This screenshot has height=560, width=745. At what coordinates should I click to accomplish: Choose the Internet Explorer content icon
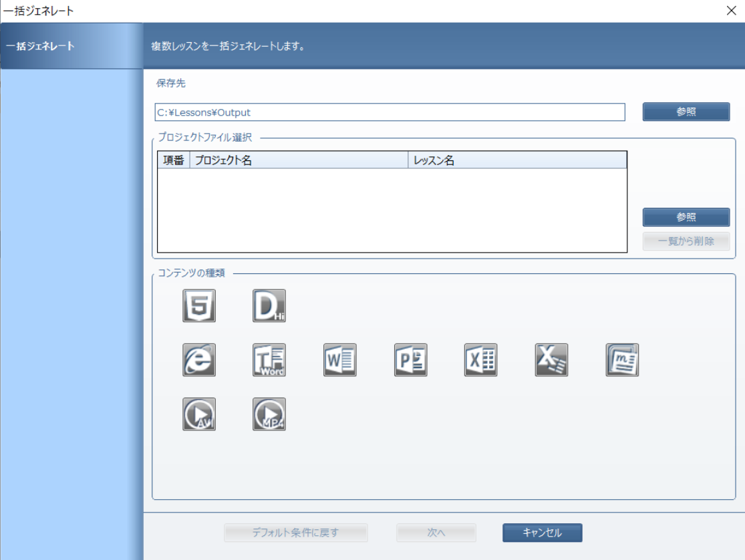(199, 360)
